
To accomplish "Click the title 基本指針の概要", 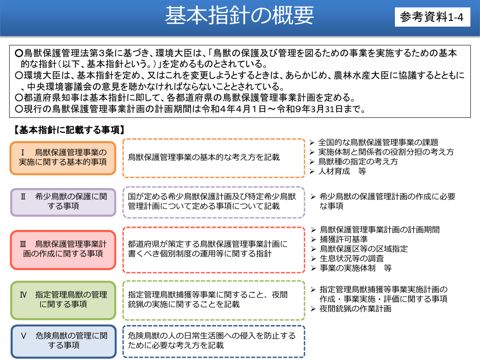I will click(239, 16).
